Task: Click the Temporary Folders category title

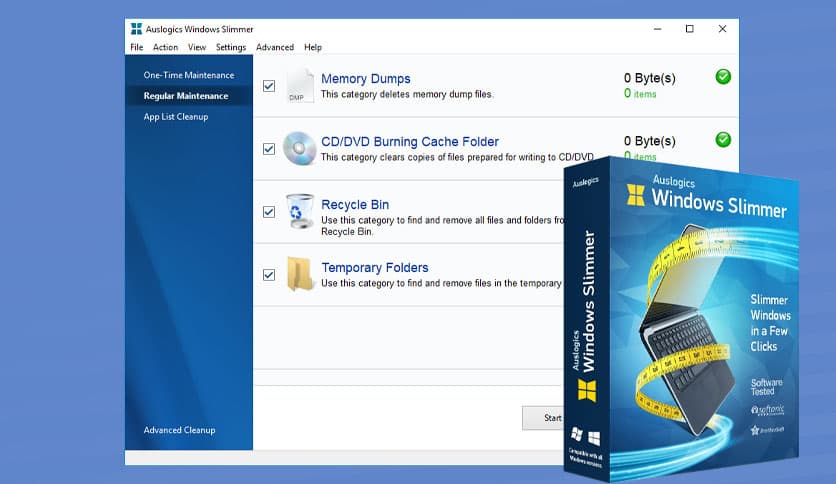Action: click(x=375, y=268)
